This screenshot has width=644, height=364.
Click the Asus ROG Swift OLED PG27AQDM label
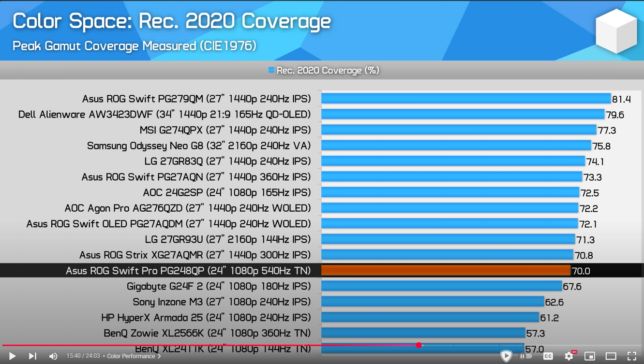tap(168, 224)
